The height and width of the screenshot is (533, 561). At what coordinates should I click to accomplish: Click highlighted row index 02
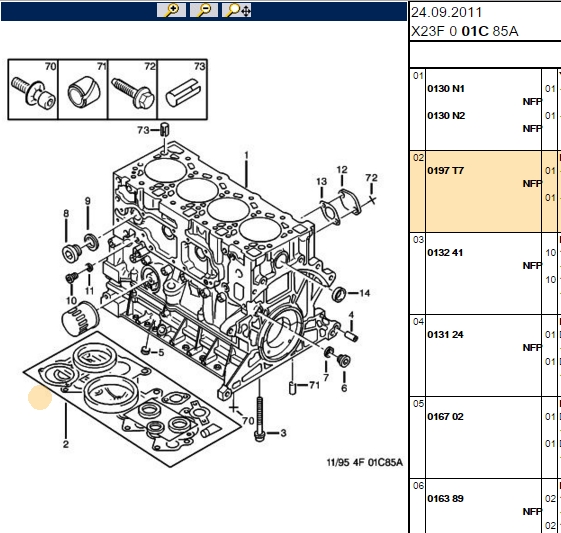(418, 158)
